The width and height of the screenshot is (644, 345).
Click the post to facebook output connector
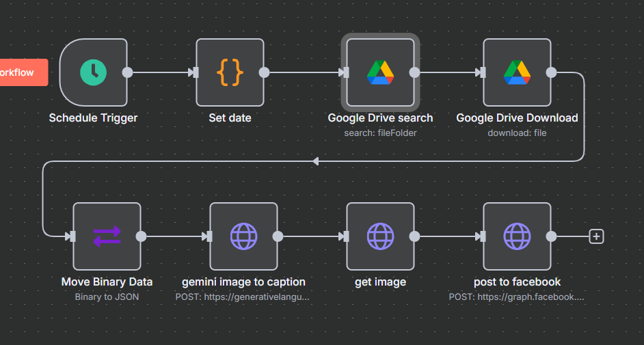pos(551,236)
